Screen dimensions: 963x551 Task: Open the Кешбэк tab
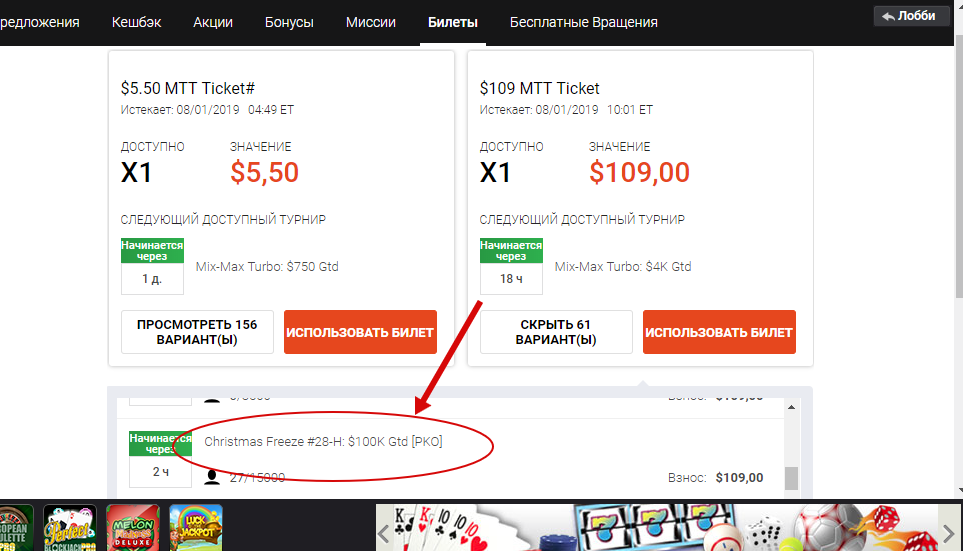point(136,22)
